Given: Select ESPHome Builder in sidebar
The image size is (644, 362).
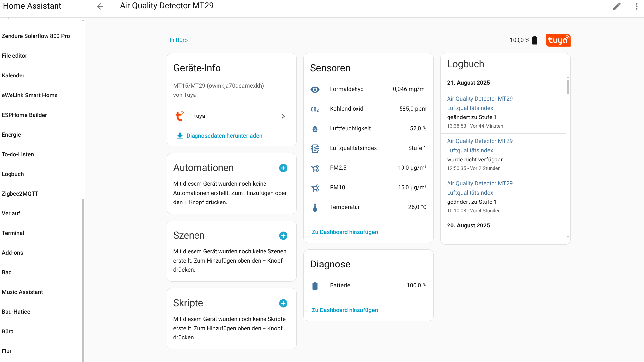Looking at the screenshot, I should point(24,115).
